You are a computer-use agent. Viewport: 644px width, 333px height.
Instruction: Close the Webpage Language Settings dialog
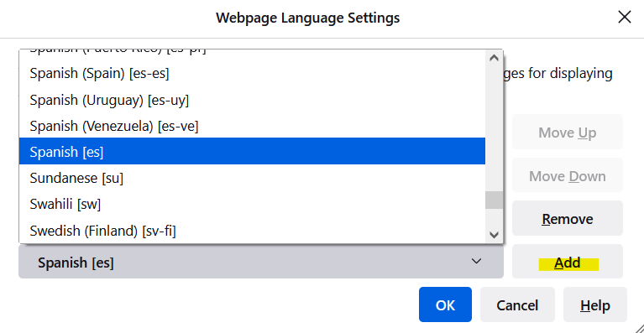[x=625, y=18]
